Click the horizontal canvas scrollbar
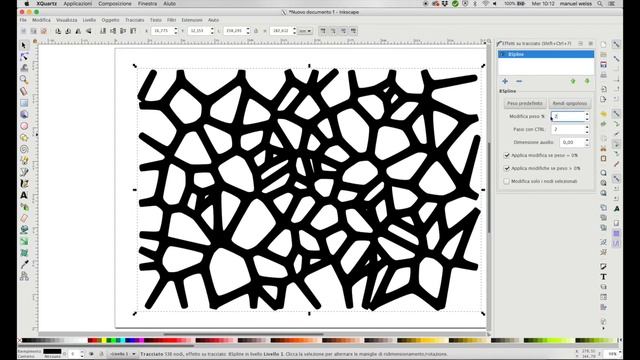The height and width of the screenshot is (360, 640). point(243,334)
